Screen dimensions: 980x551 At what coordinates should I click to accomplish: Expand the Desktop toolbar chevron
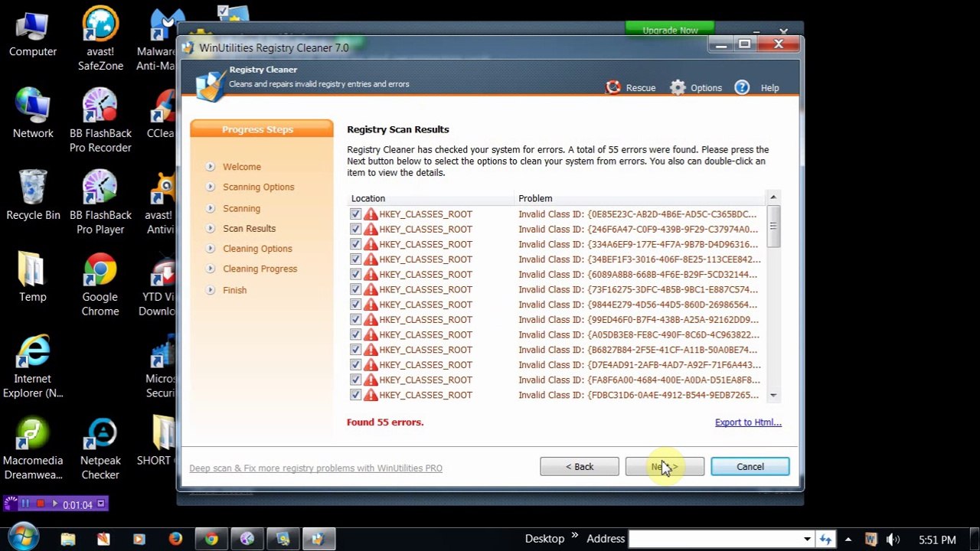click(x=574, y=537)
